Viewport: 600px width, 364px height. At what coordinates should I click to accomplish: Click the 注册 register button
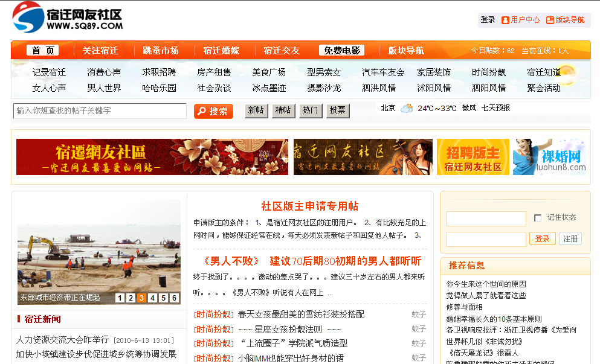click(570, 238)
